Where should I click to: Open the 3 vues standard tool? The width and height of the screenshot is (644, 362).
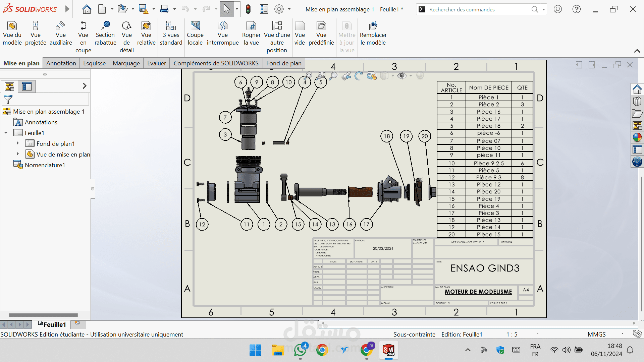tap(171, 34)
